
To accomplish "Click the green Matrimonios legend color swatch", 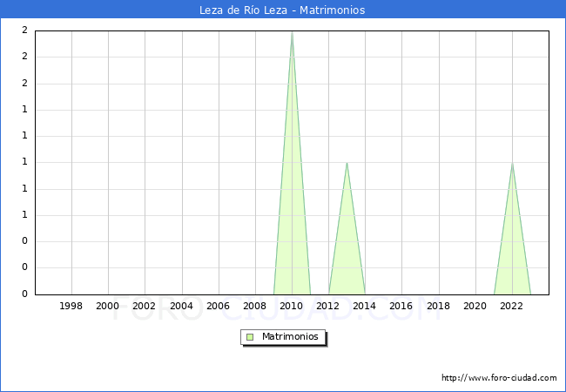I will (250, 337).
